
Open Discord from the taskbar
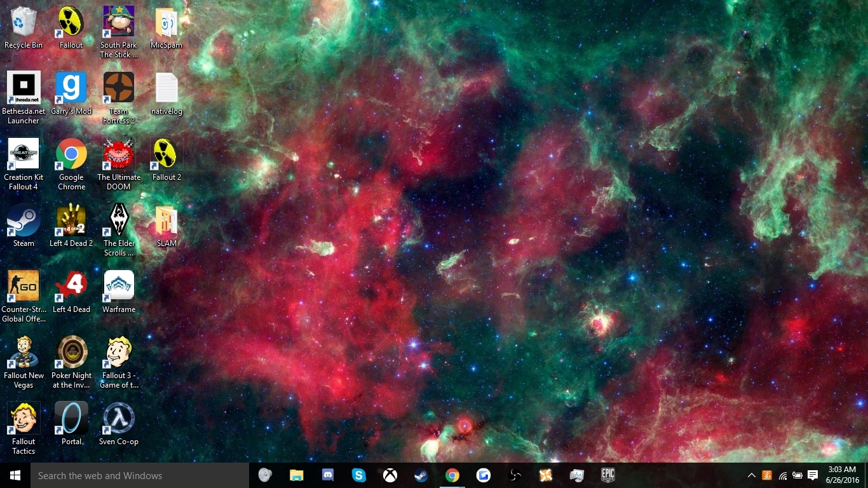pyautogui.click(x=328, y=475)
